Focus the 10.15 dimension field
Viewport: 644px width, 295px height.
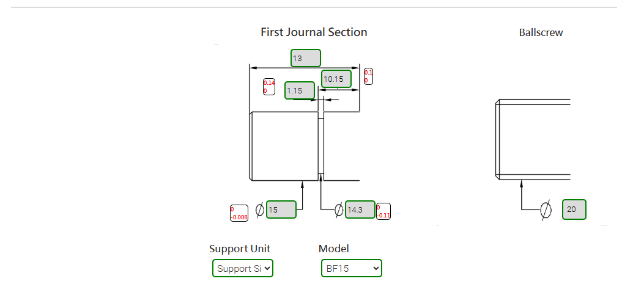[336, 79]
